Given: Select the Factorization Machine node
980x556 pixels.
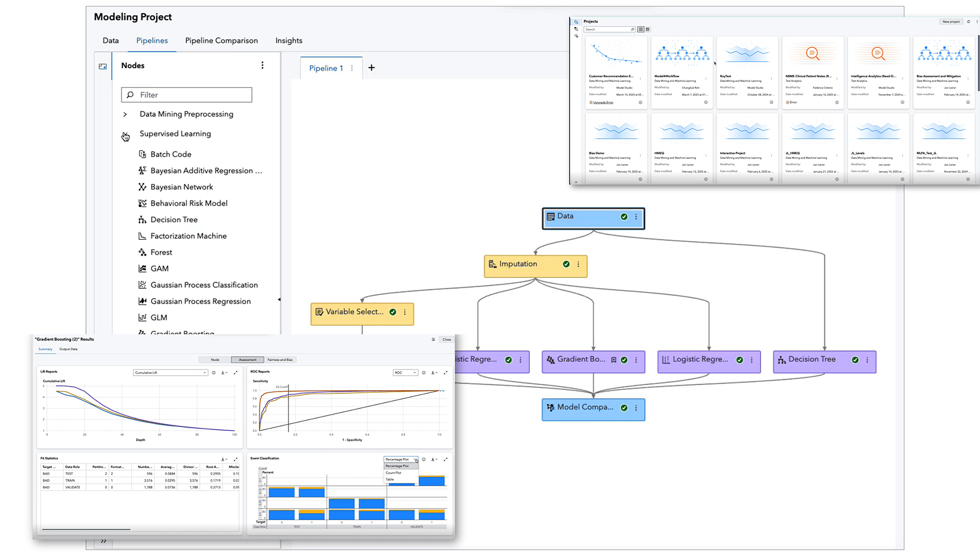Looking at the screenshot, I should coord(188,236).
